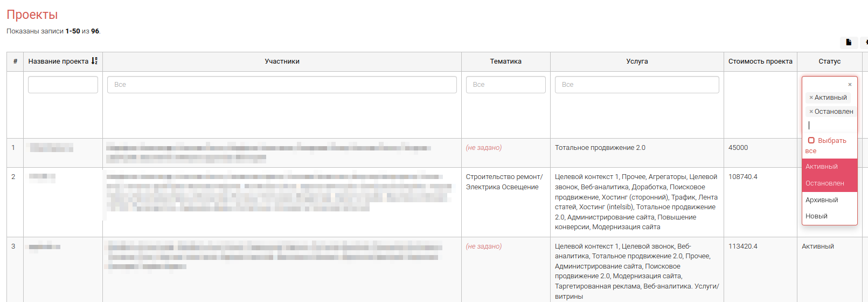
Task: Clear all selections in status filter
Action: [x=850, y=85]
